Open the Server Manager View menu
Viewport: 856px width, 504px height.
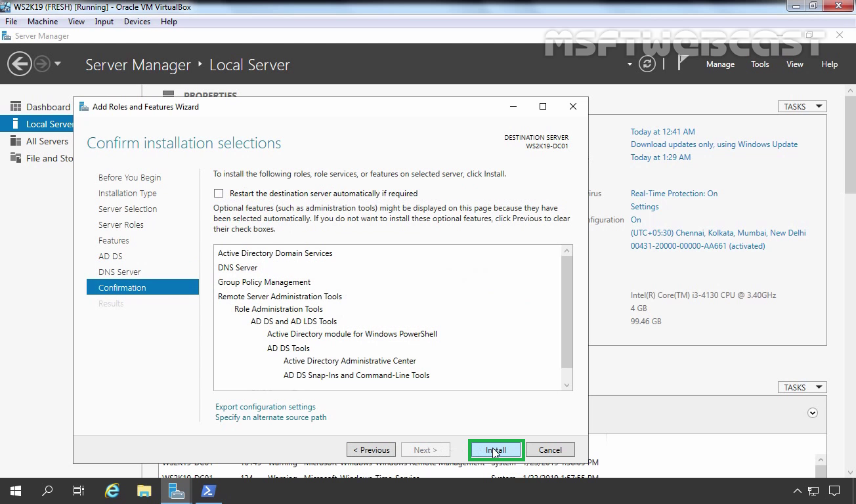tap(795, 64)
